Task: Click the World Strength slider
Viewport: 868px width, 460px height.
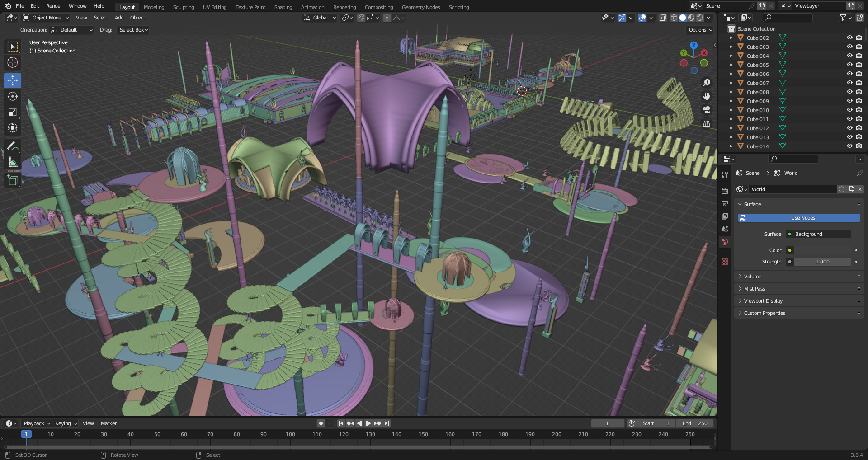Action: click(822, 262)
